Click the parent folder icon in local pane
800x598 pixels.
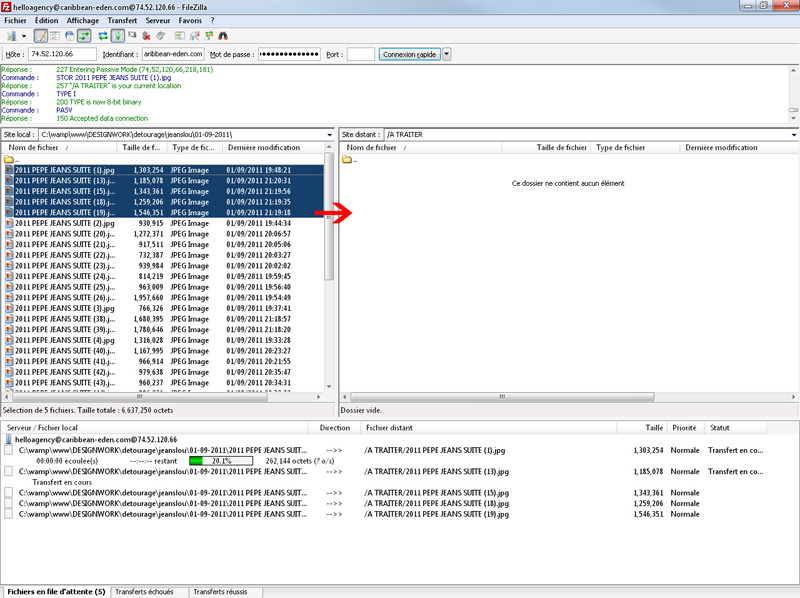(x=9, y=159)
